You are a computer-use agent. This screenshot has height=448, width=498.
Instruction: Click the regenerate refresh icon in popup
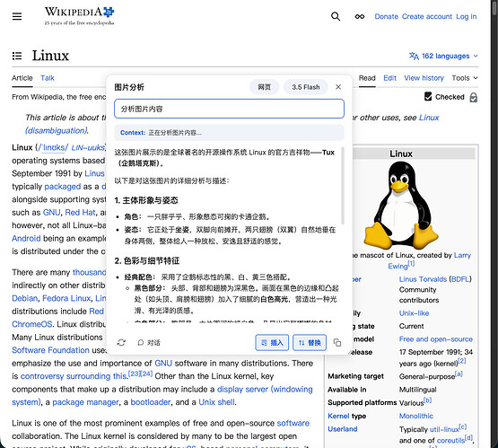(x=121, y=343)
